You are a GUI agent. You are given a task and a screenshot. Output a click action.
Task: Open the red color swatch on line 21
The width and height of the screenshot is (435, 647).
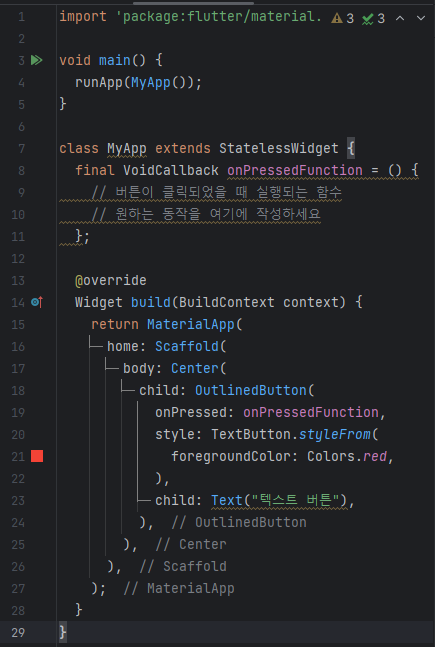tap(37, 456)
